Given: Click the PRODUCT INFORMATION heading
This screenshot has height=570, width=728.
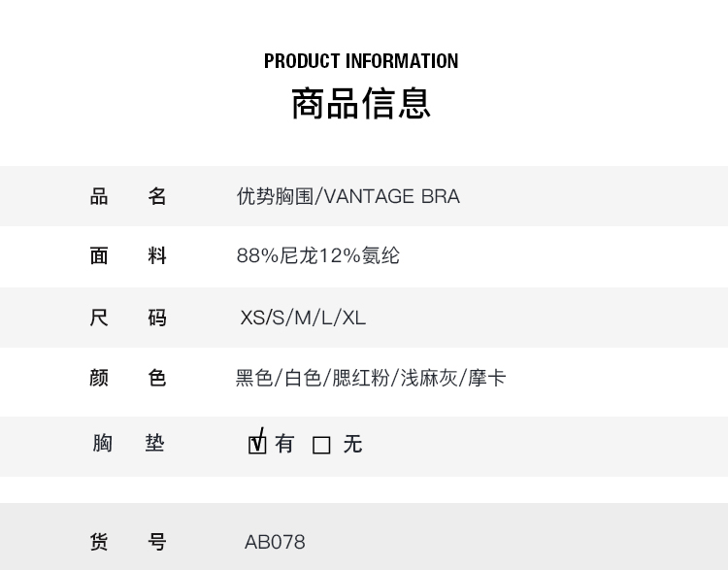Looking at the screenshot, I should [361, 61].
